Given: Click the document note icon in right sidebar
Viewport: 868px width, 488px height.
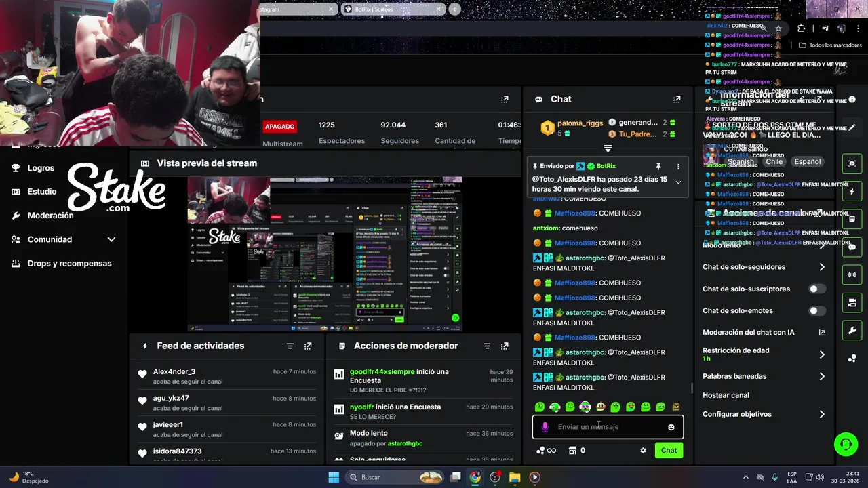Looking at the screenshot, I should [852, 220].
